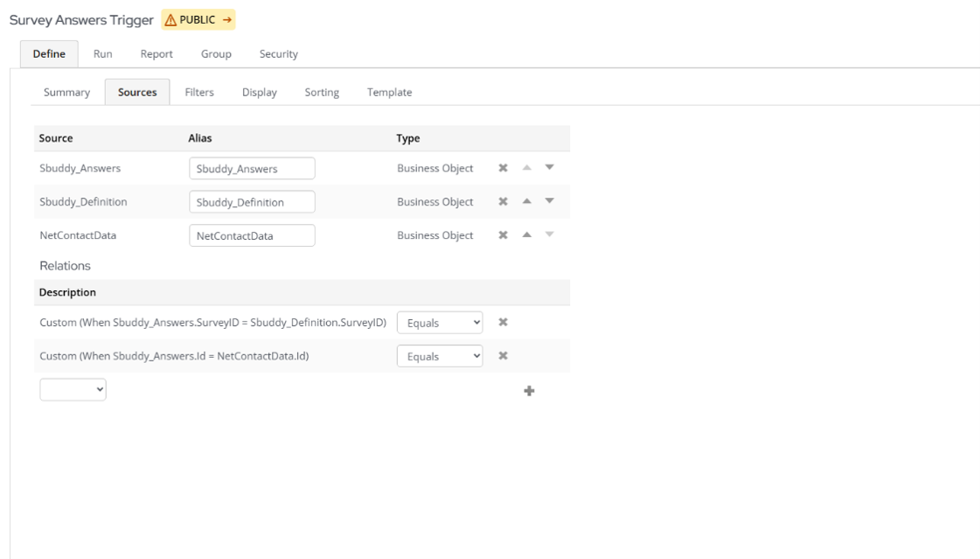980x559 pixels.
Task: Delete the SurveyID relation
Action: [504, 322]
